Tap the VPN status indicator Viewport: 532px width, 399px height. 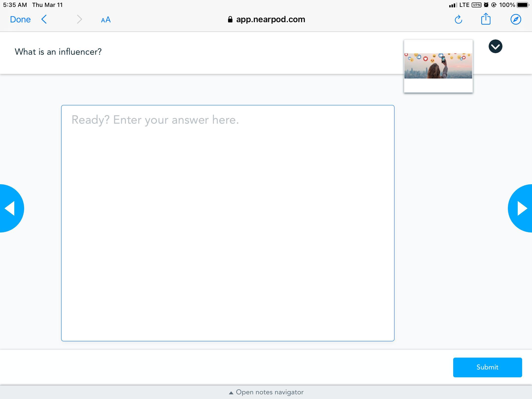(476, 5)
